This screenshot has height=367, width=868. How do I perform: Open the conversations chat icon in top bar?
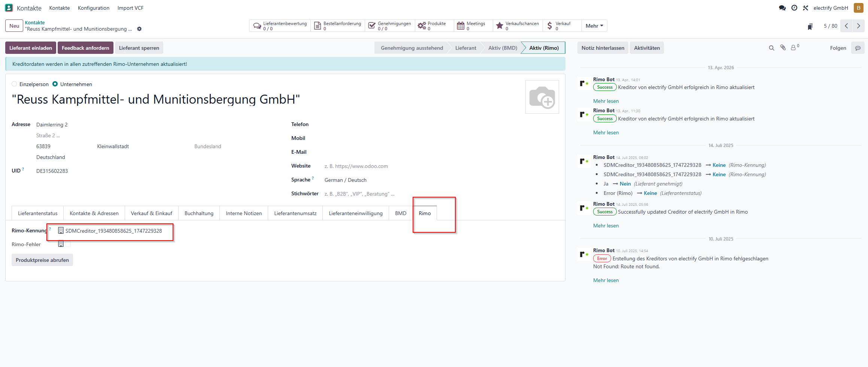(x=782, y=8)
